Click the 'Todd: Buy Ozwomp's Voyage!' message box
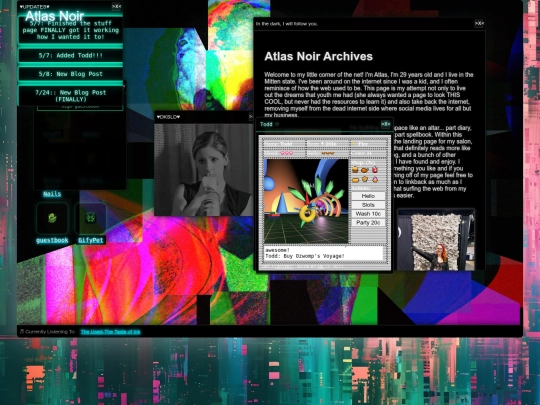Image resolution: width=540 pixels, height=405 pixels. tap(324, 253)
